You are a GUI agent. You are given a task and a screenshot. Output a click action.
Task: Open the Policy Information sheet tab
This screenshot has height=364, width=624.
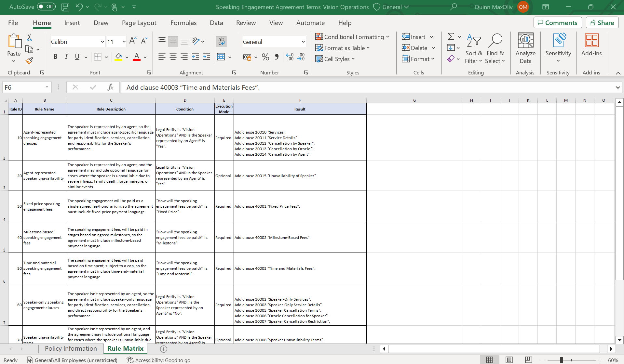click(x=71, y=348)
